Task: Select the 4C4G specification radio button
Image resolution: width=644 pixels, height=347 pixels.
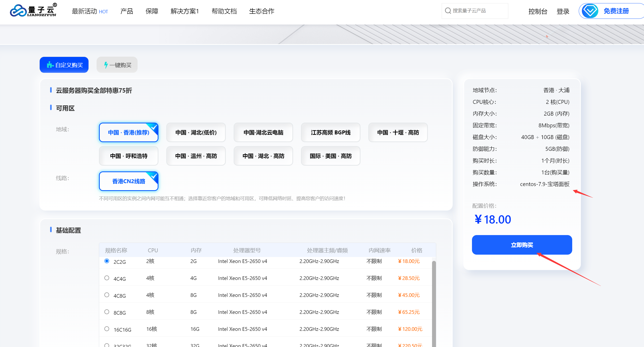Action: (x=107, y=278)
